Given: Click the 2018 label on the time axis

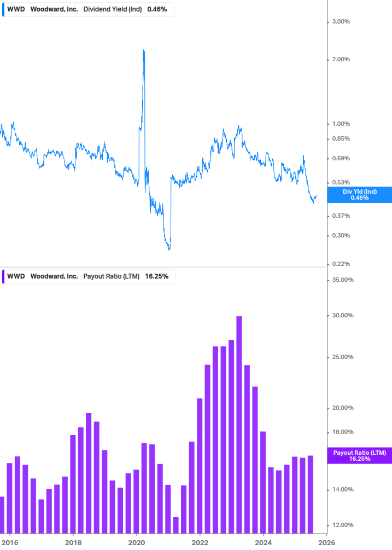Looking at the screenshot, I should [73, 543].
